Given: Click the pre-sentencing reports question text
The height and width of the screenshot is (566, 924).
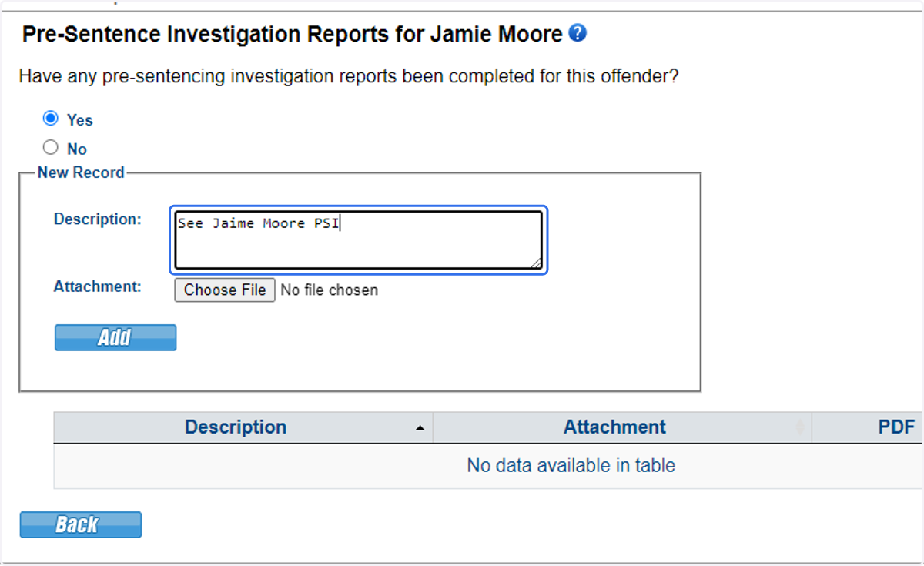Looking at the screenshot, I should pyautogui.click(x=348, y=77).
